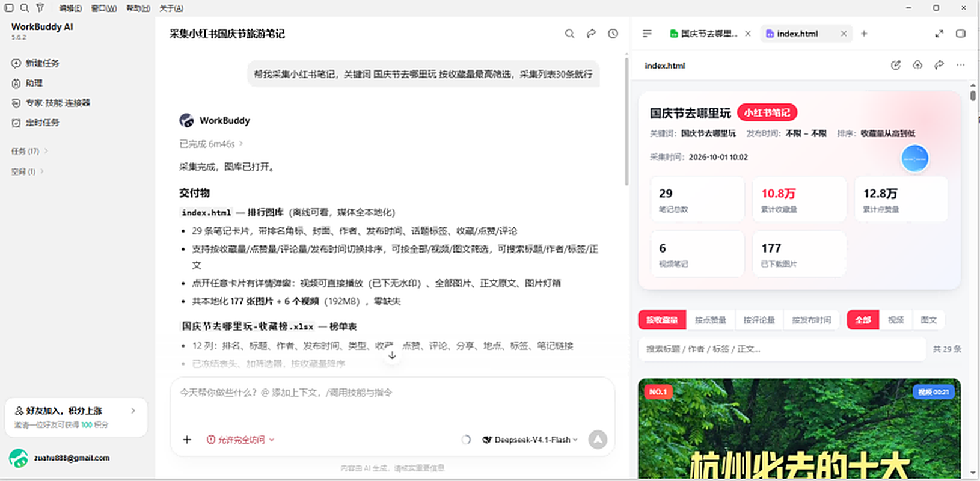The width and height of the screenshot is (980, 481).
Task: Edit index.html with the pencil icon
Action: pos(896,65)
